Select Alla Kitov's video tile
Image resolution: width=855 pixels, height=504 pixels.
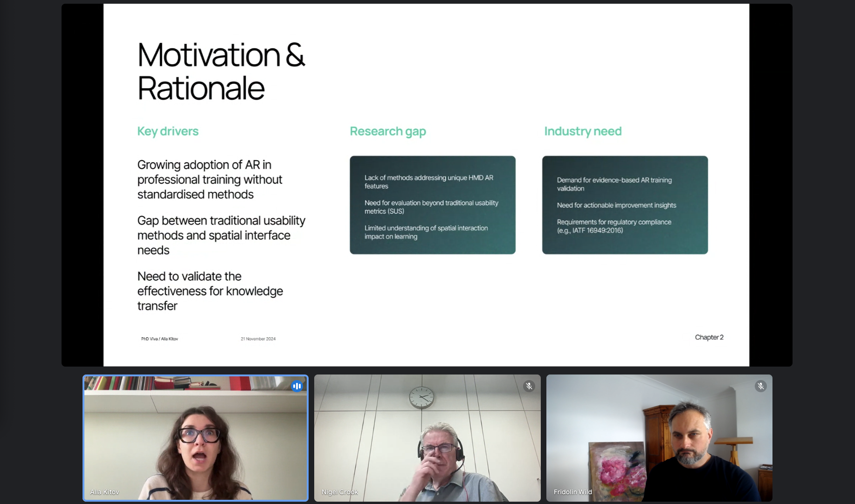pos(195,438)
